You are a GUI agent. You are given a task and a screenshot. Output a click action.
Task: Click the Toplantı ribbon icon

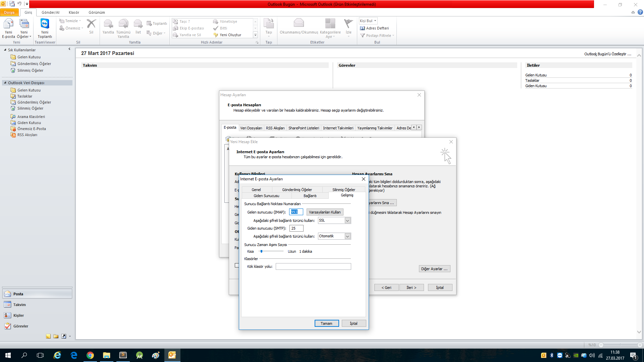(x=157, y=23)
